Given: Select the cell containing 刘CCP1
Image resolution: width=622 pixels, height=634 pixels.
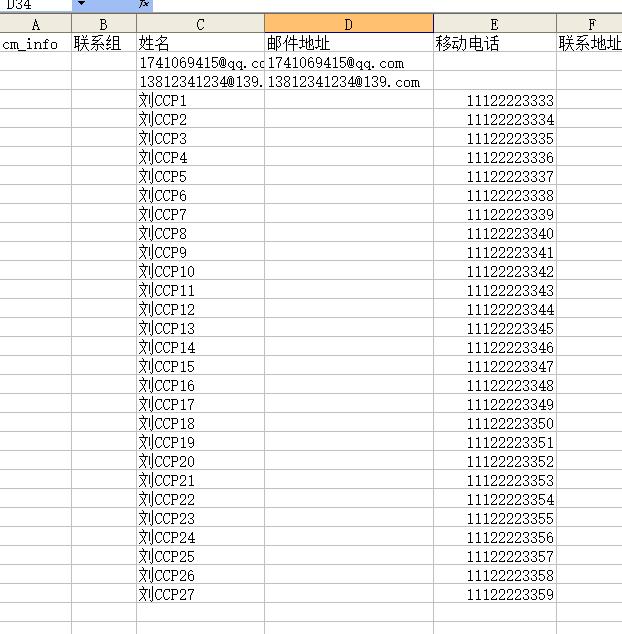Looking at the screenshot, I should pyautogui.click(x=200, y=101).
